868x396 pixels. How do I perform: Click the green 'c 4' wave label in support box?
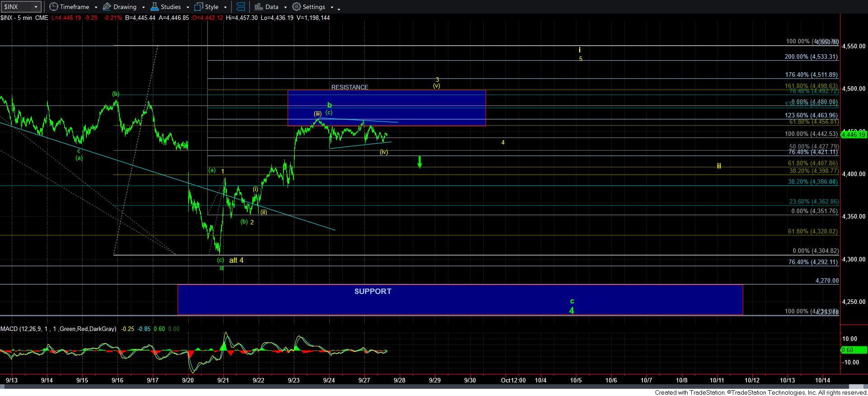pos(572,306)
